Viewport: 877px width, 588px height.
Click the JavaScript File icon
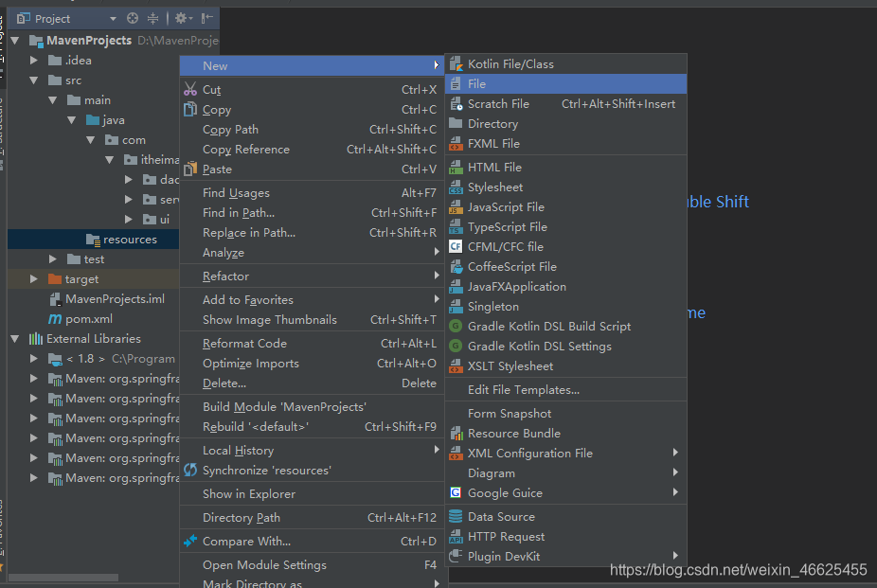[456, 207]
